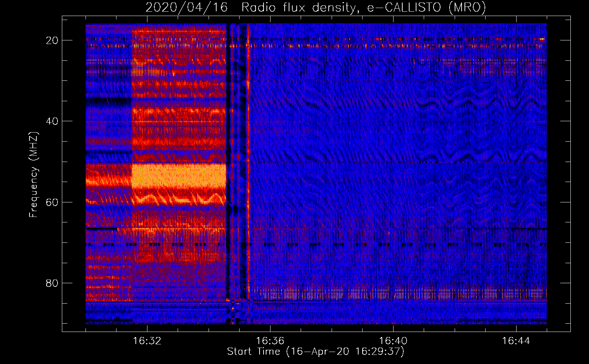Click the plot title "Radio flux density, e-CALLISTO (MRO)"

363,7
